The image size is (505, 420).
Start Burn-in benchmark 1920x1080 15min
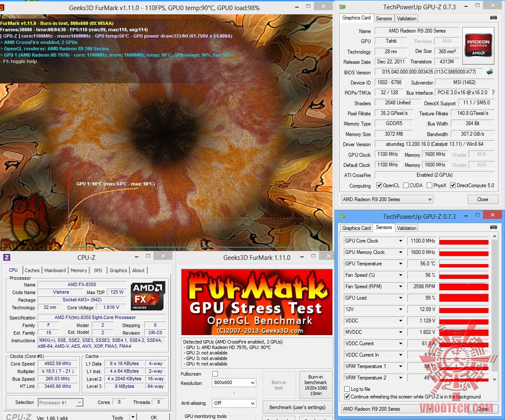(x=316, y=385)
